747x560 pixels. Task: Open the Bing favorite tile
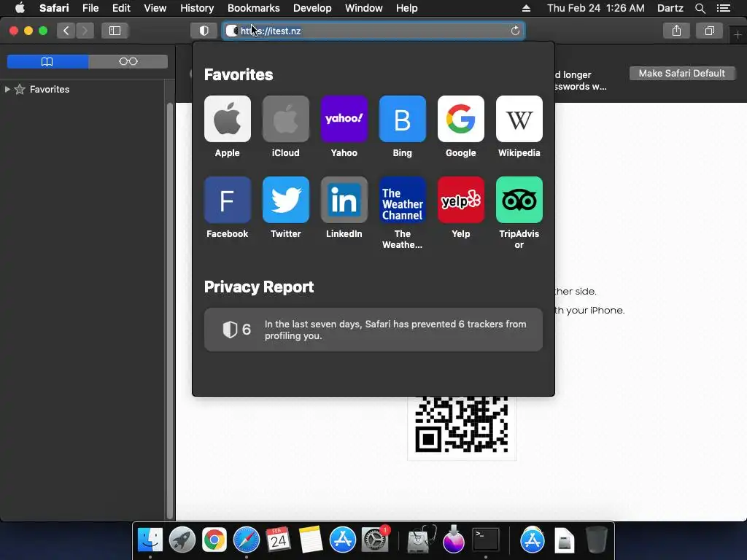point(403,119)
